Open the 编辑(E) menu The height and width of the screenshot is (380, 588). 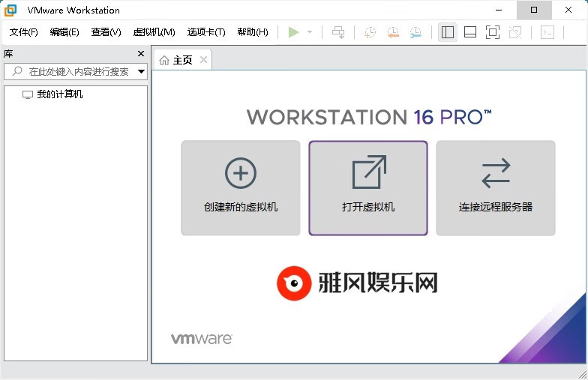coord(64,32)
